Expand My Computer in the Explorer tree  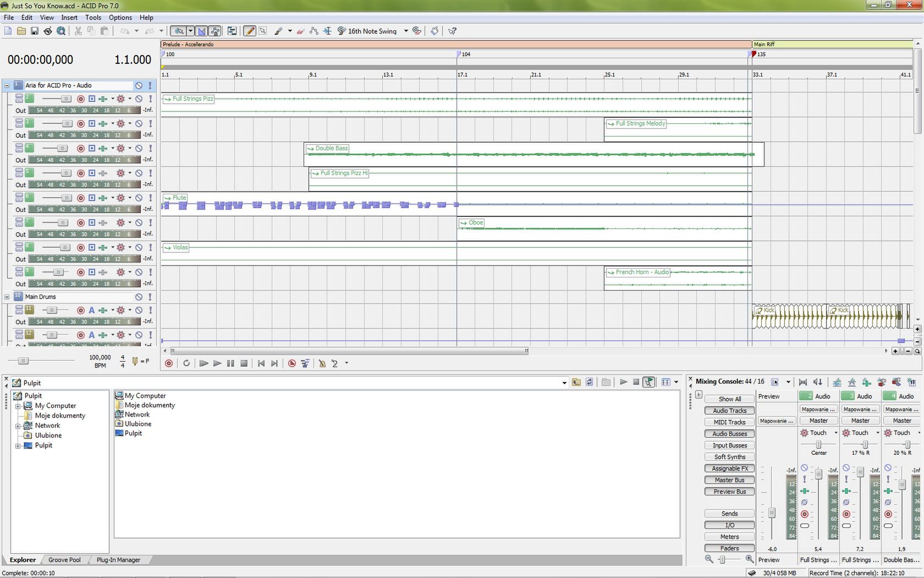click(19, 406)
